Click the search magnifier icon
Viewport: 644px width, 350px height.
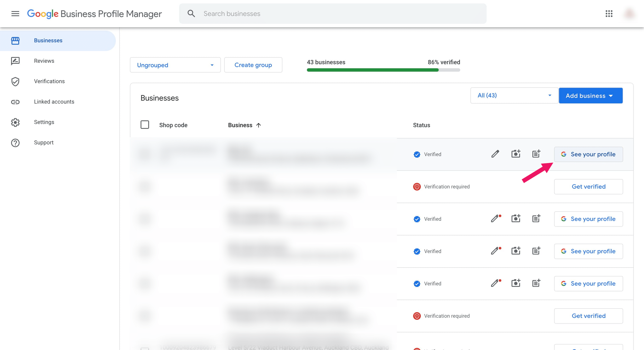point(191,13)
